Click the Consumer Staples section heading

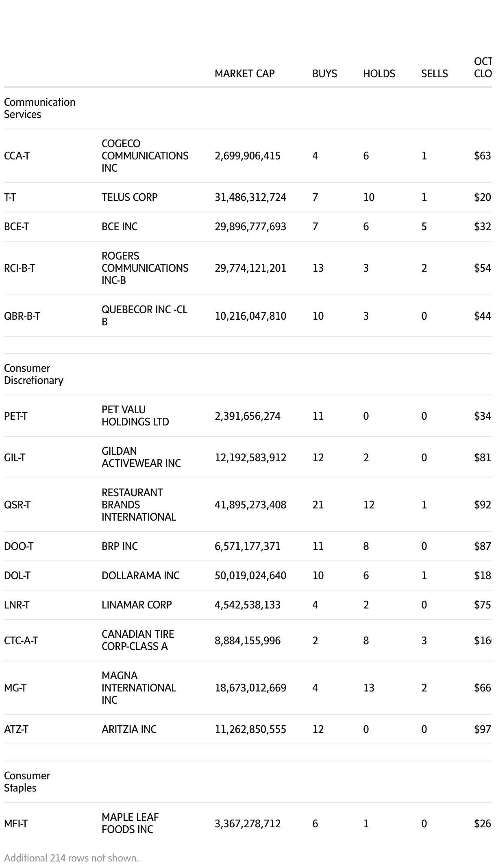[x=27, y=781]
